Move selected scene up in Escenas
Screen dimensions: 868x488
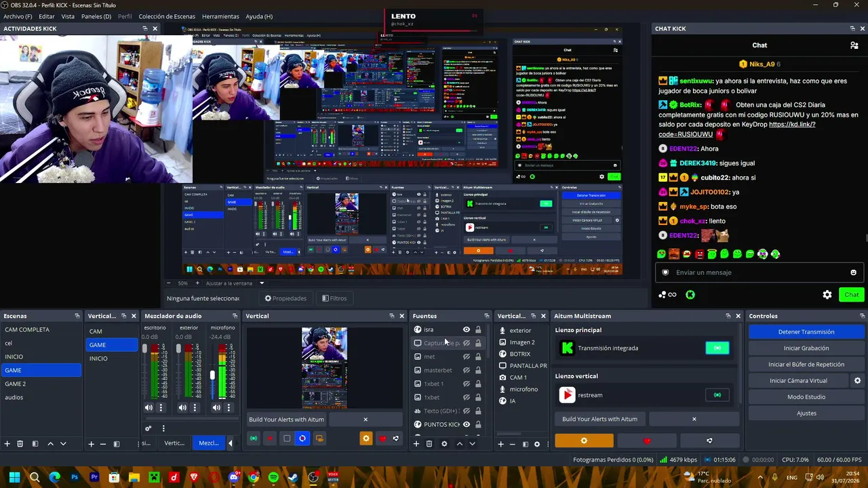click(50, 444)
